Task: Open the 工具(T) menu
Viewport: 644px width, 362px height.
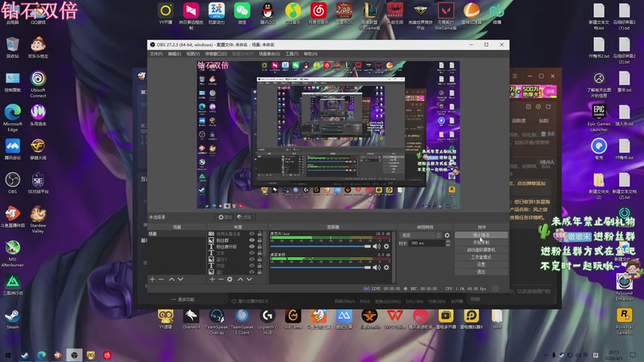Action: [292, 54]
